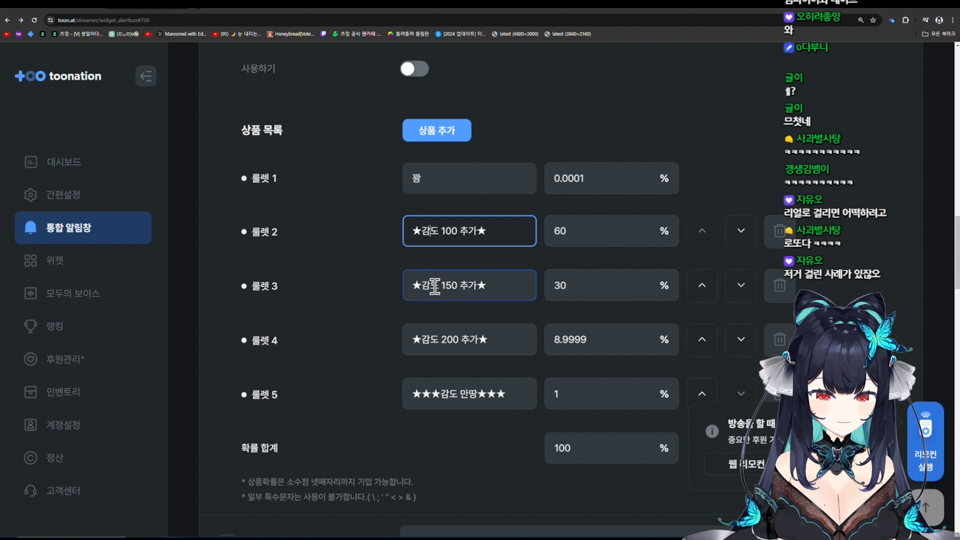The height and width of the screenshot is (540, 960).
Task: Click the browser back arrow
Action: (7, 20)
